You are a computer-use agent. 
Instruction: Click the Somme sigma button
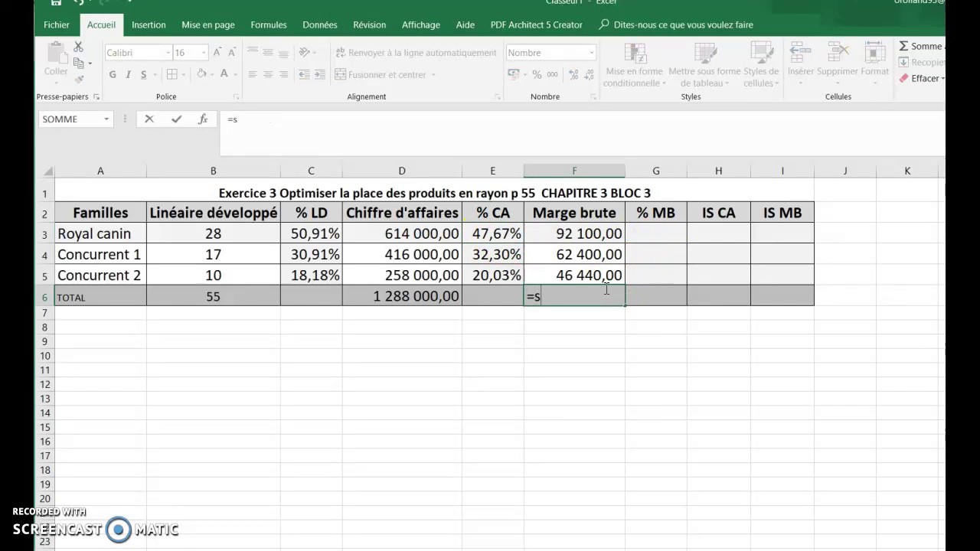(921, 46)
